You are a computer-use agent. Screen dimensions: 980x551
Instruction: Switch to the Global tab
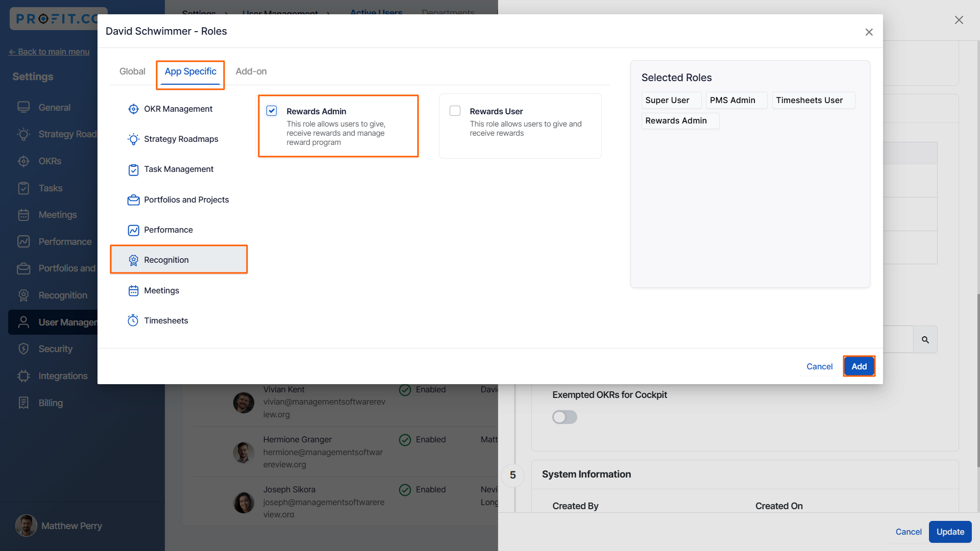tap(132, 71)
